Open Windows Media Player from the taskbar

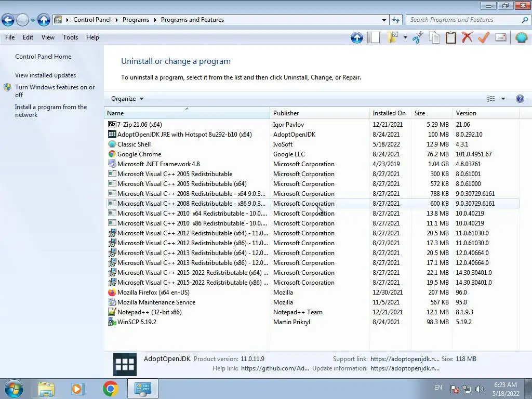point(77,389)
